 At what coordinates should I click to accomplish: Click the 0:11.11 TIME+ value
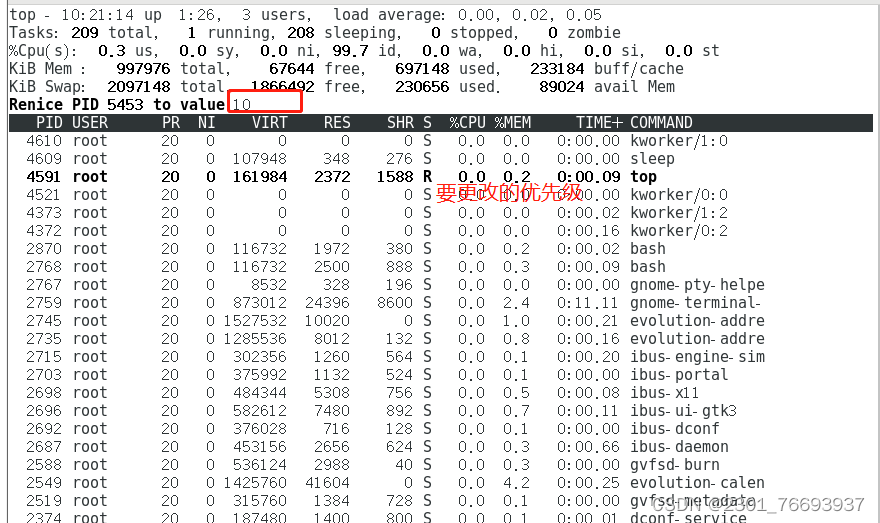(x=588, y=302)
